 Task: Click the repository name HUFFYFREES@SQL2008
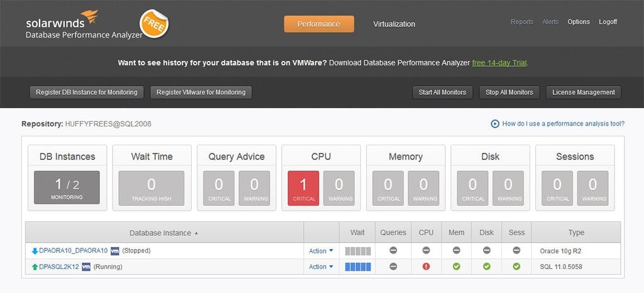point(108,124)
